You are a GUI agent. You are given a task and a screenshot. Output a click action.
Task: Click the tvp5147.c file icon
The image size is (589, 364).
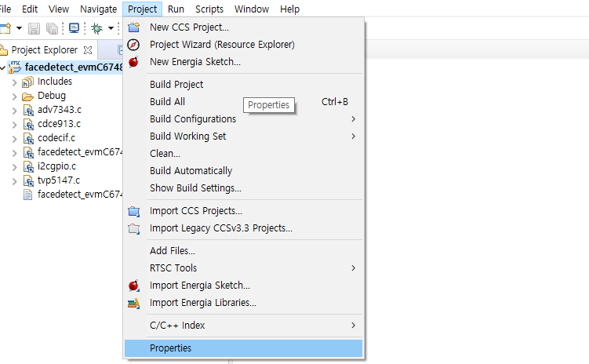(x=28, y=180)
